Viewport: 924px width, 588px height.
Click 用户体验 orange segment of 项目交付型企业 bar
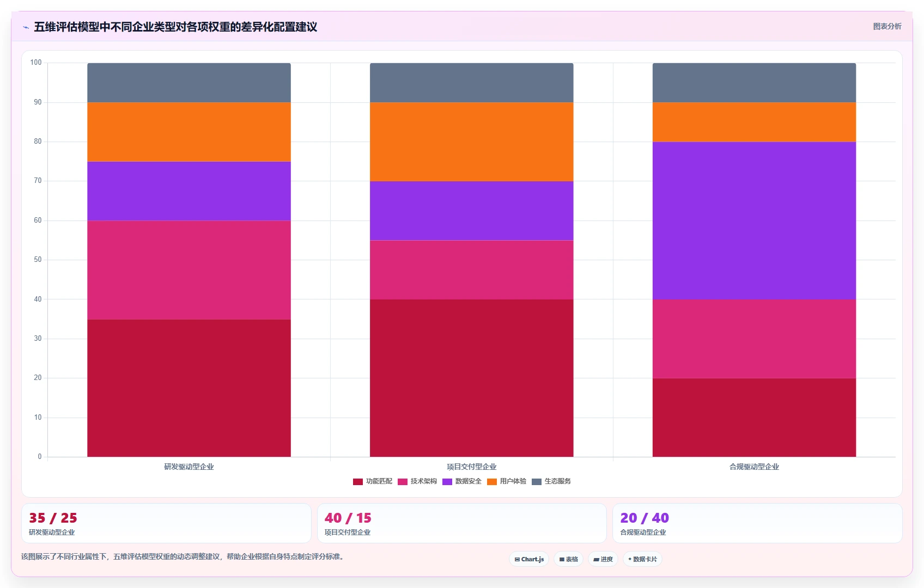472,142
